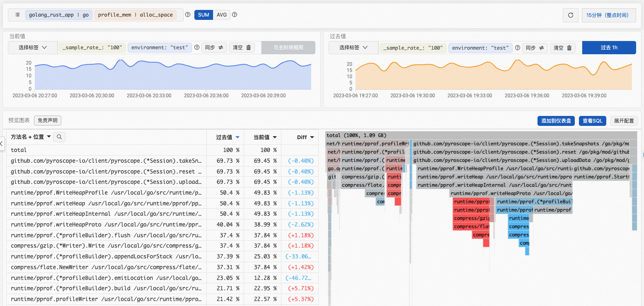The height and width of the screenshot is (306, 644).
Task: Select SUM aggregation
Action: [x=203, y=15]
